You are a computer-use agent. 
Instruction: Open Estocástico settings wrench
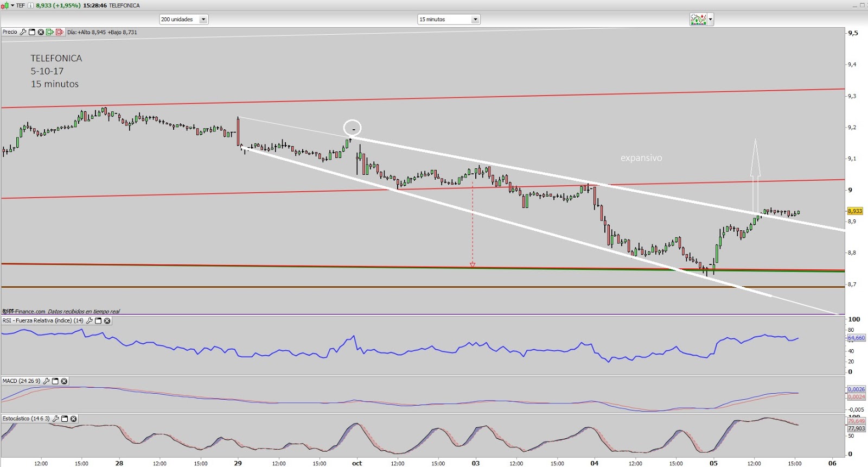click(x=55, y=419)
